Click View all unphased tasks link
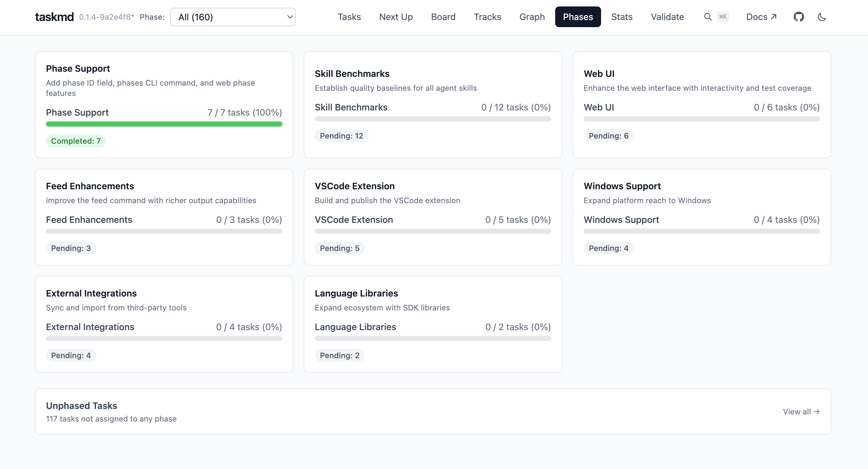This screenshot has width=868, height=469. click(x=801, y=412)
